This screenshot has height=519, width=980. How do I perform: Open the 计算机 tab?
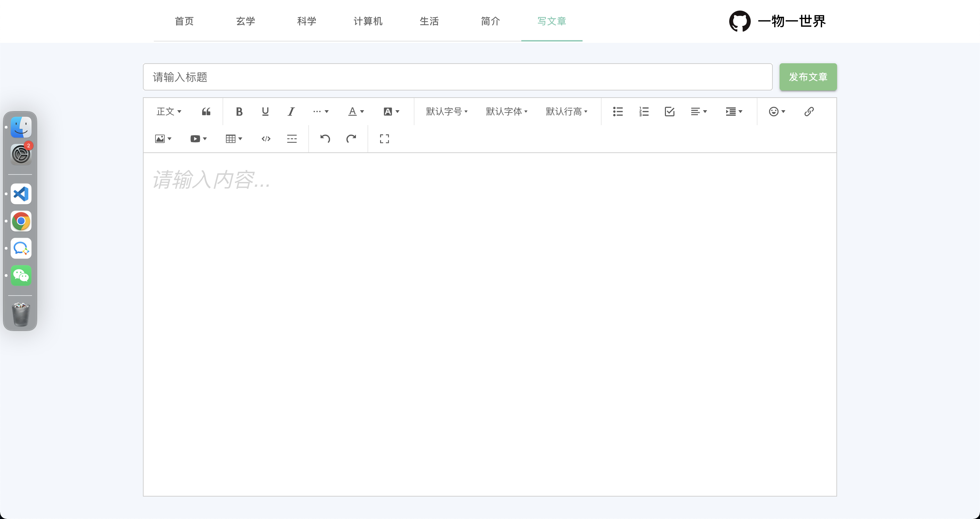tap(368, 21)
